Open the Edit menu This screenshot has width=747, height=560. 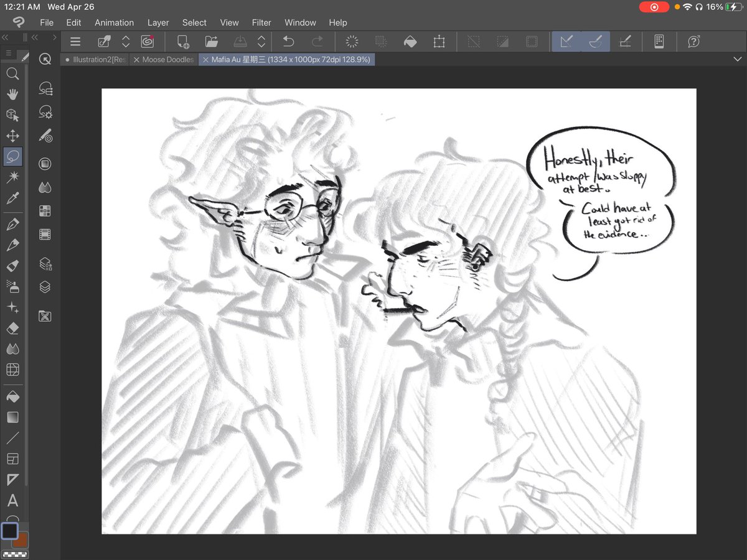pyautogui.click(x=74, y=22)
